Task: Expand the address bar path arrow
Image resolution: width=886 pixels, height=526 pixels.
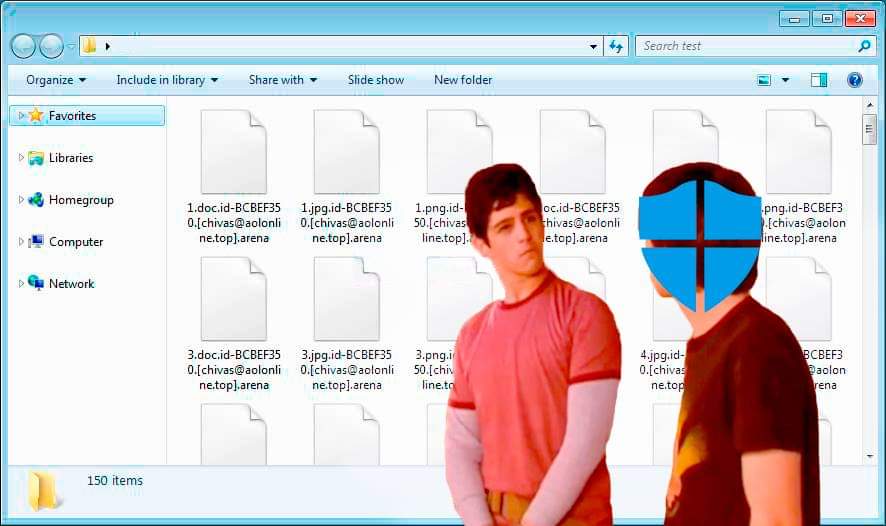Action: tap(107, 46)
